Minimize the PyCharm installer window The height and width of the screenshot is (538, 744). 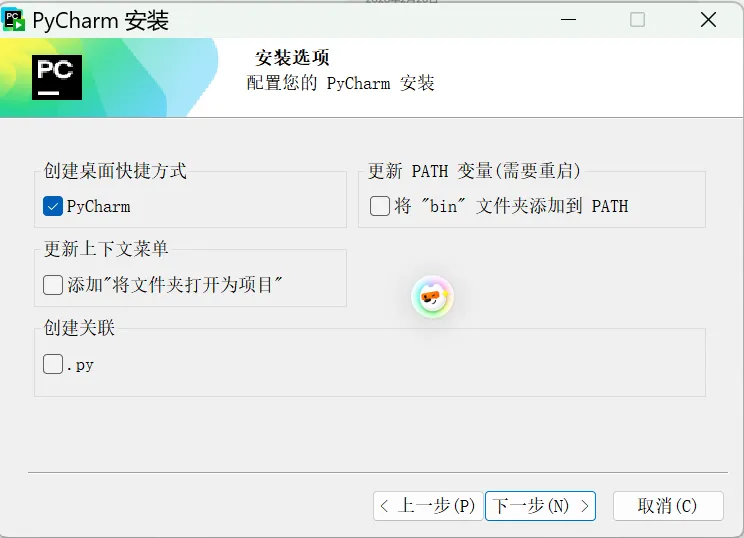tap(568, 19)
